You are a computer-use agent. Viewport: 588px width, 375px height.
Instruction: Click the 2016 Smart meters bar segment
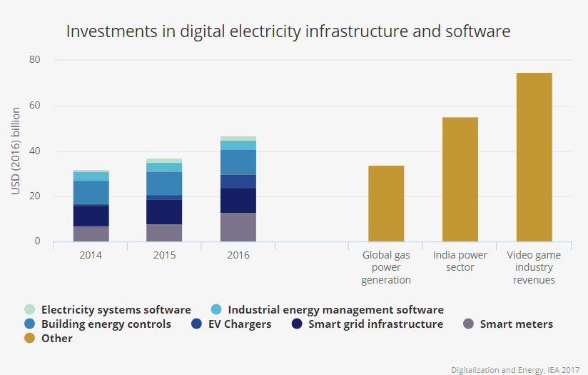[x=238, y=227]
